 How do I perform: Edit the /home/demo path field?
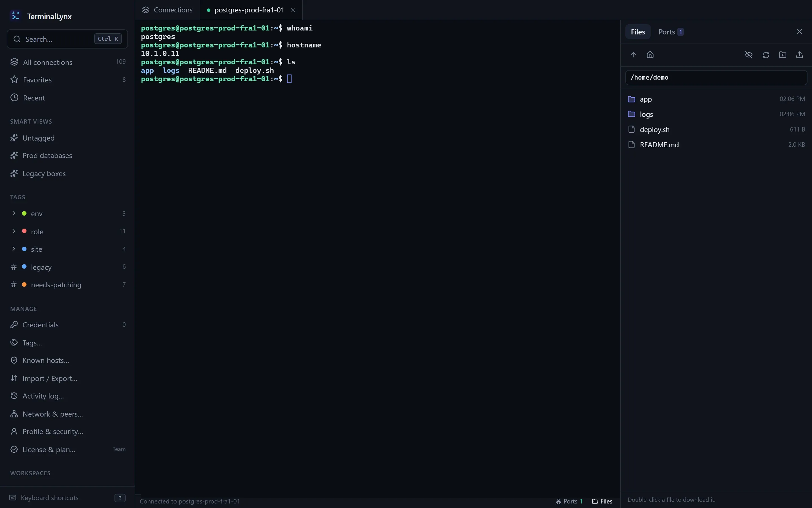pos(716,78)
